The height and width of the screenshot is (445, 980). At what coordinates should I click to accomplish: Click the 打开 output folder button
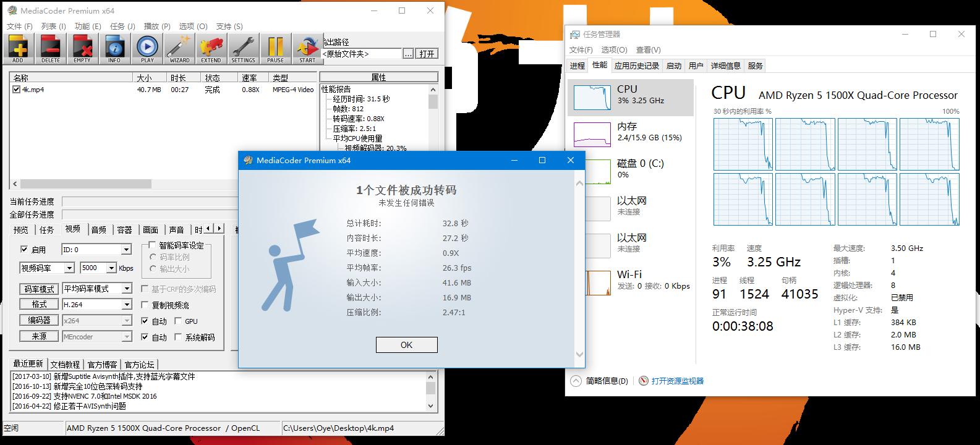click(427, 54)
